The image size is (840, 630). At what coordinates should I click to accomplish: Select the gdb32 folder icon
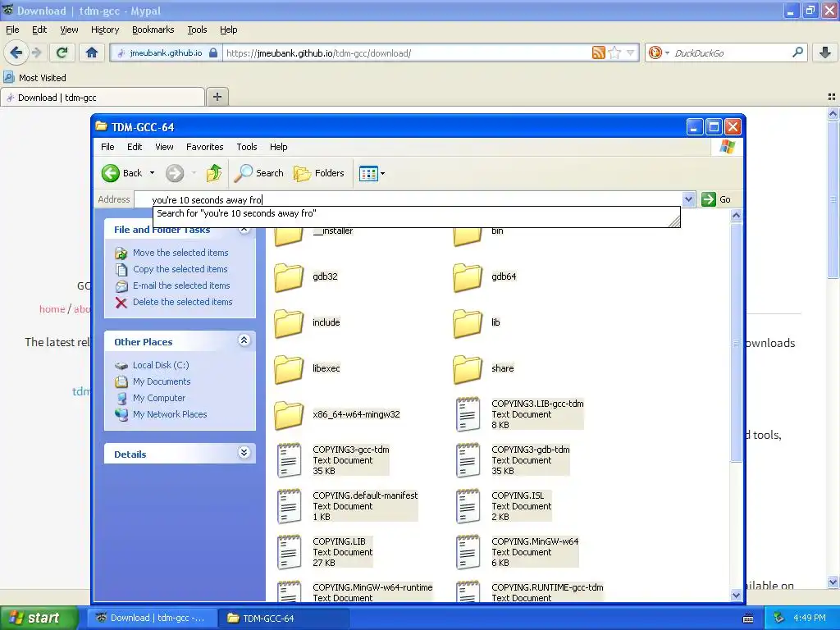(x=290, y=277)
